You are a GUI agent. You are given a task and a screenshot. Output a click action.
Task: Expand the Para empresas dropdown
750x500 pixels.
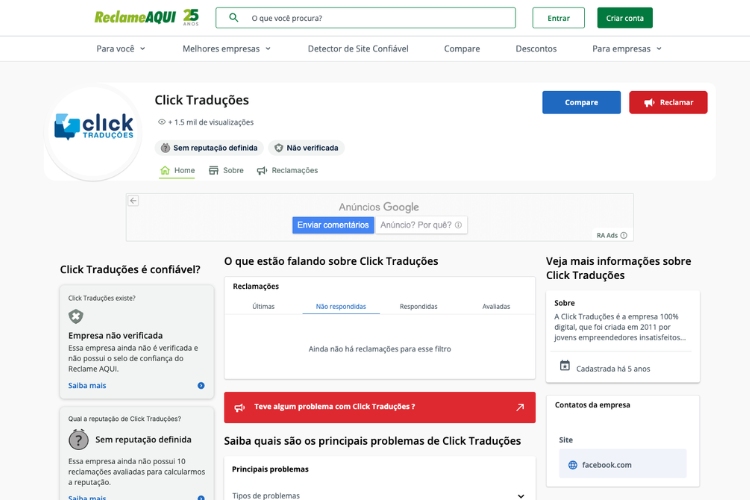(x=627, y=49)
